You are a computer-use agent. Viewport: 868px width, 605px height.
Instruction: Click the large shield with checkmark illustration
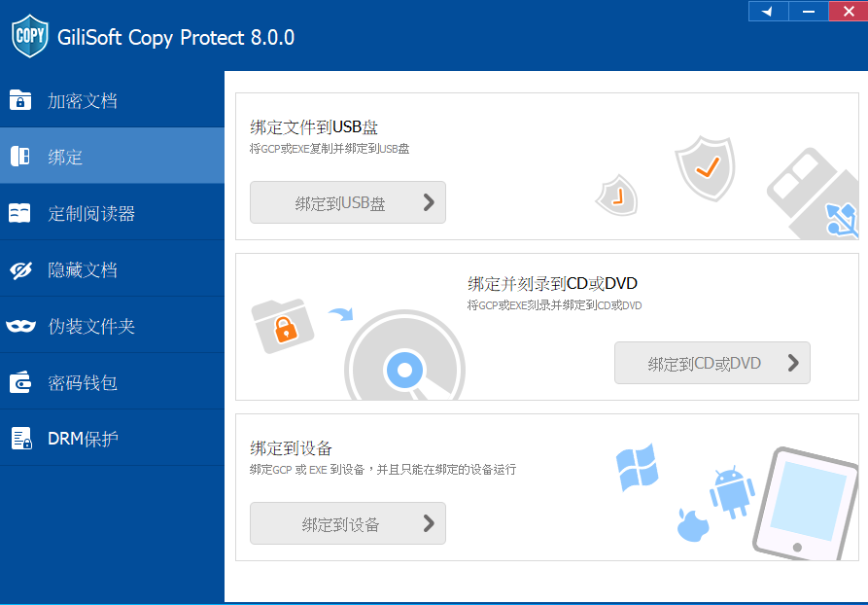(706, 168)
